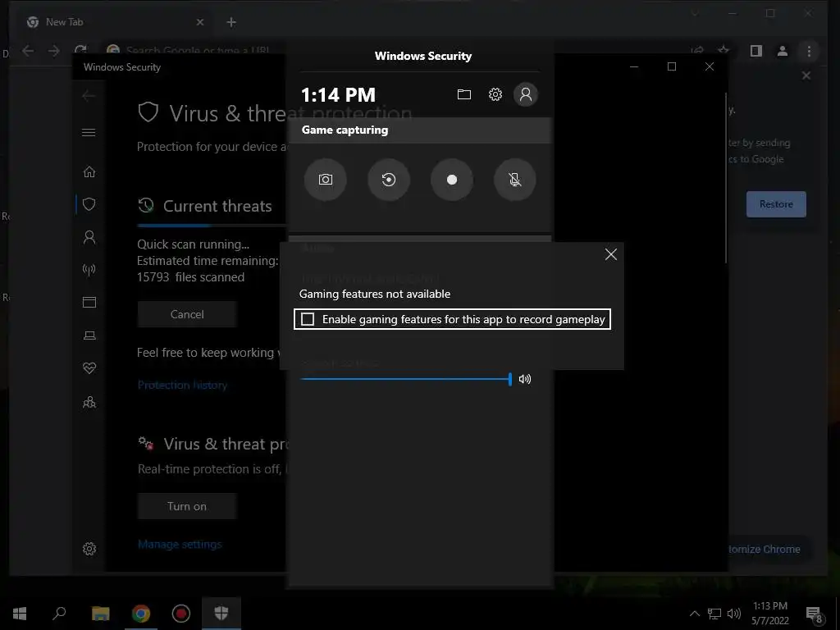Open Game Bar settings gear
This screenshot has width=840, height=630.
[495, 95]
